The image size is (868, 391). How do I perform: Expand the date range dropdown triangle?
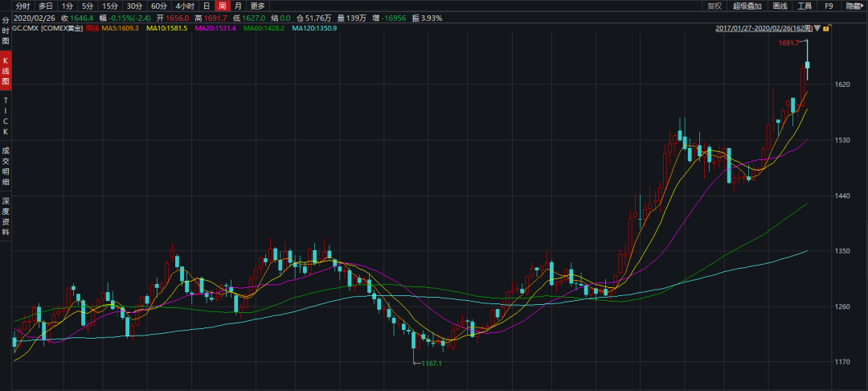point(817,27)
